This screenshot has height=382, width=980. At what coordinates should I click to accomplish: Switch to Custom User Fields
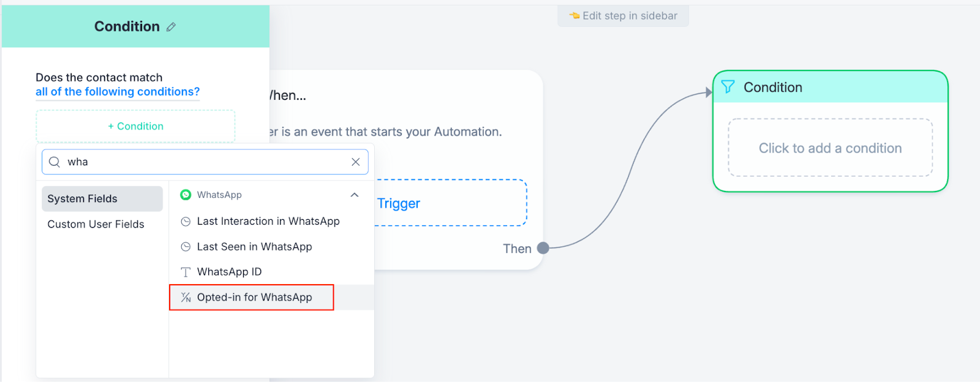pos(96,224)
